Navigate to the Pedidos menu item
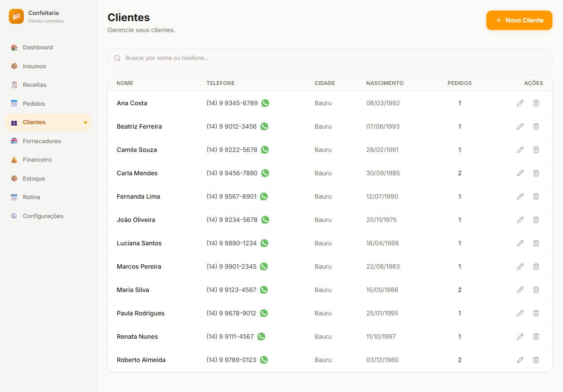Screen dimensions: 563x392 tap(34, 103)
